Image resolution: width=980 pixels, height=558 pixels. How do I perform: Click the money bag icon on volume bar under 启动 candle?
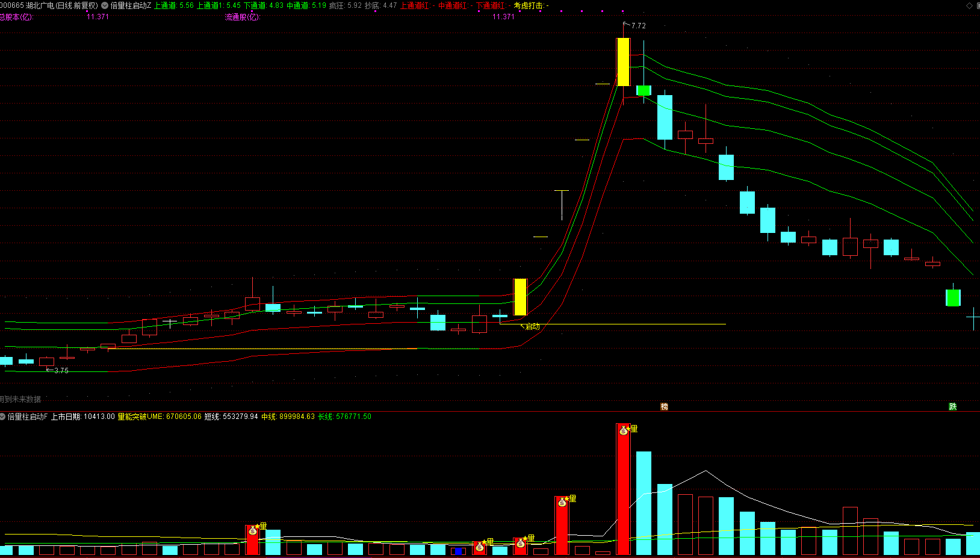pos(521,544)
